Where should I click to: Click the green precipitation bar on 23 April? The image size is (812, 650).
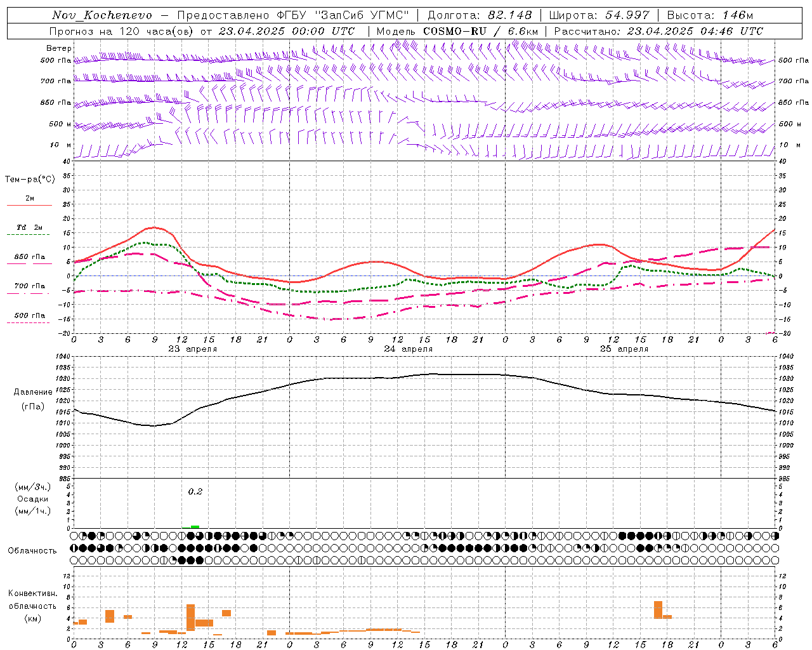[195, 527]
